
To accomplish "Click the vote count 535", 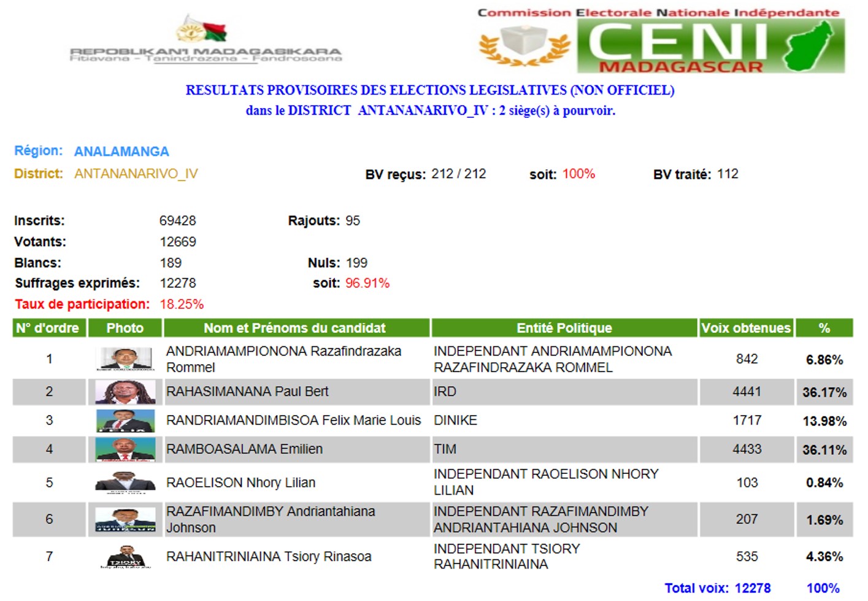I will tap(747, 557).
